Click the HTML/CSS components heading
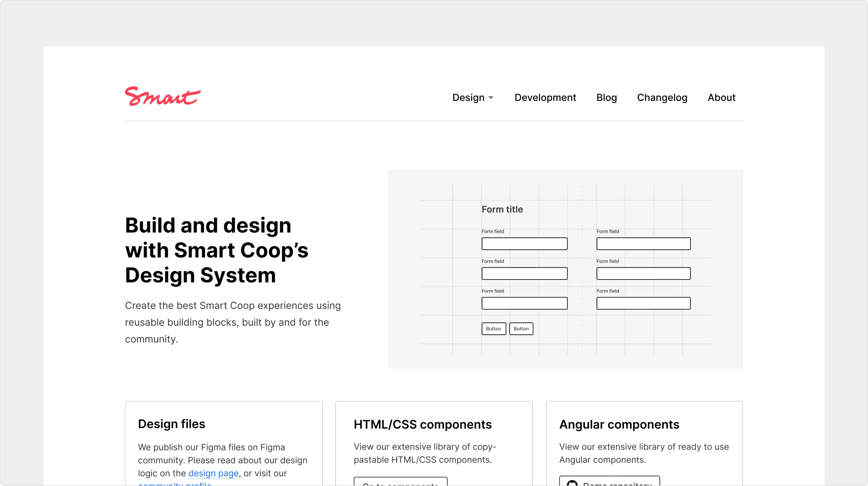 point(422,425)
